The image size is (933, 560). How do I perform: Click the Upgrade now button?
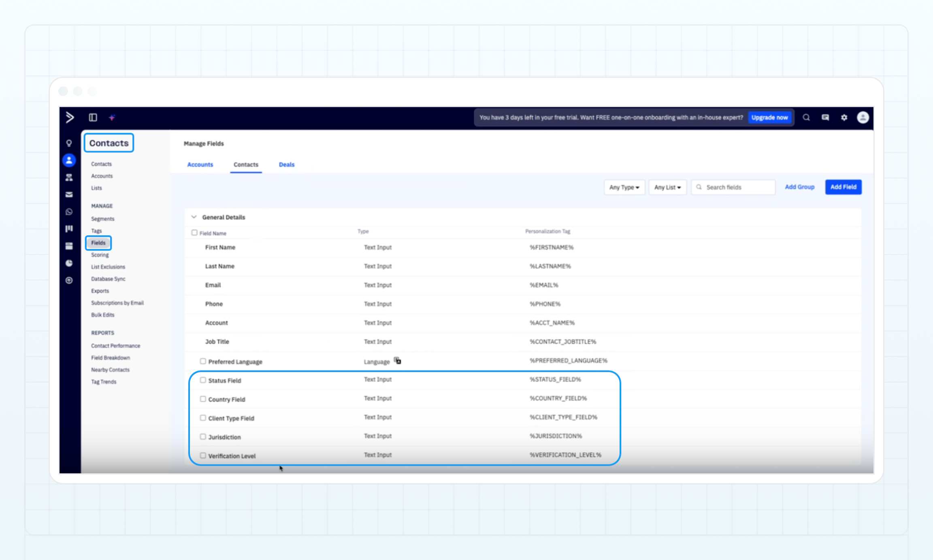(770, 117)
